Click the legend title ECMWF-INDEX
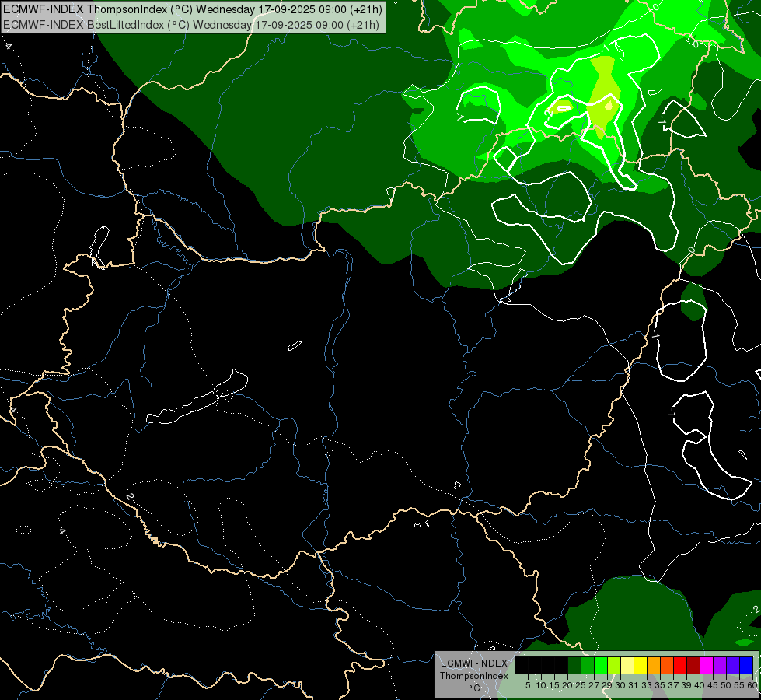 (474, 663)
